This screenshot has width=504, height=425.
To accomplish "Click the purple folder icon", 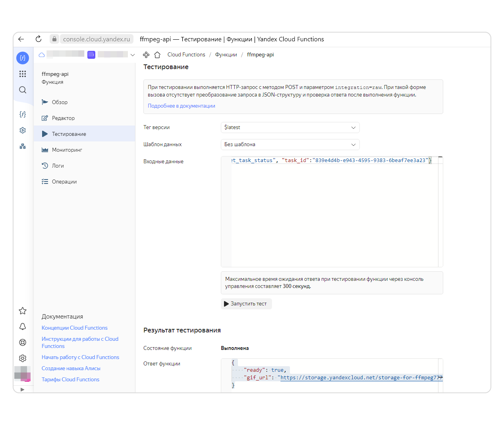I will (91, 55).
